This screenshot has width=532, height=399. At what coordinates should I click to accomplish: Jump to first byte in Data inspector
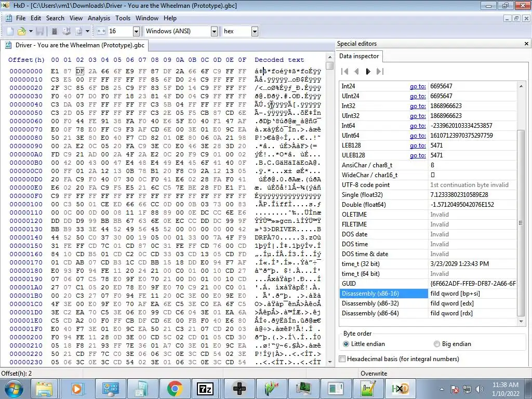345,71
